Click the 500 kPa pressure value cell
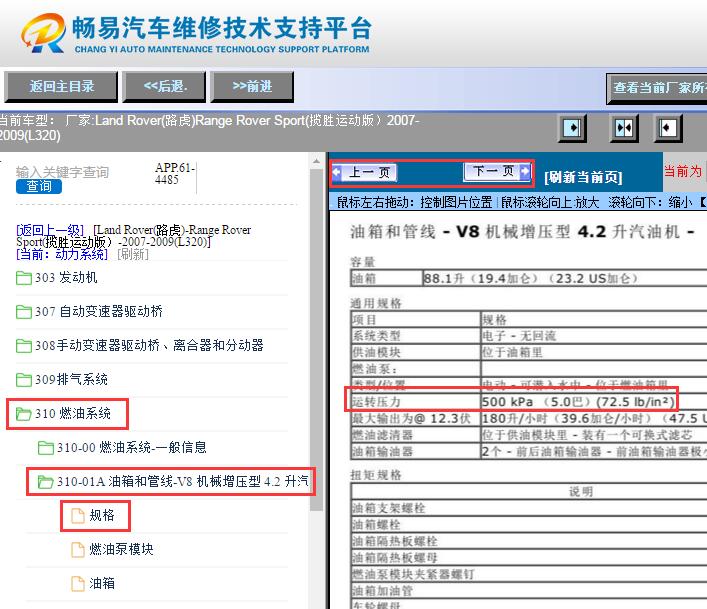Screen dimensions: 707x609 578,402
